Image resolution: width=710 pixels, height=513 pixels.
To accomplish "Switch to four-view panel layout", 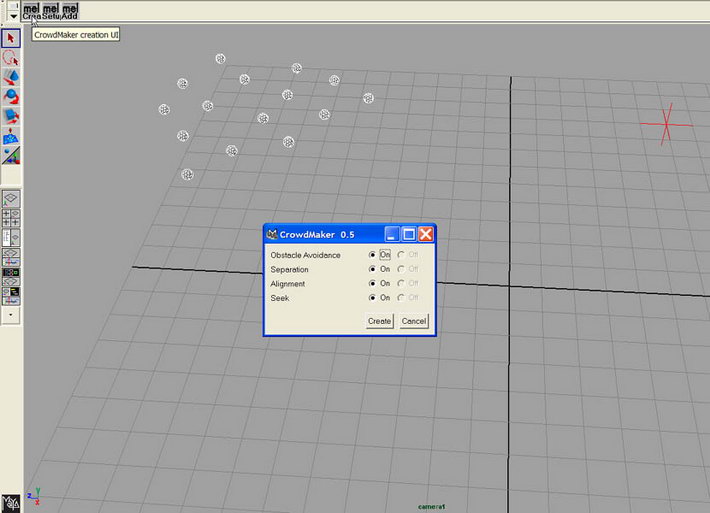I will (x=12, y=217).
